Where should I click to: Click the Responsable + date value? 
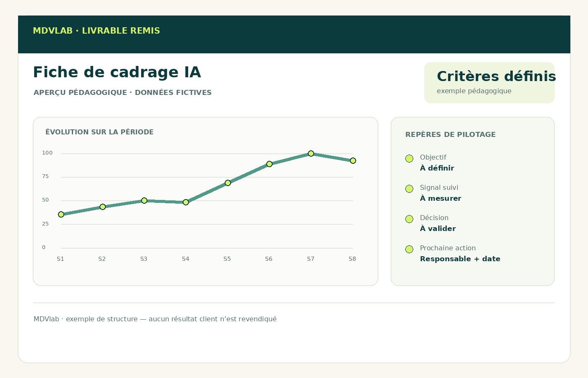pyautogui.click(x=460, y=259)
